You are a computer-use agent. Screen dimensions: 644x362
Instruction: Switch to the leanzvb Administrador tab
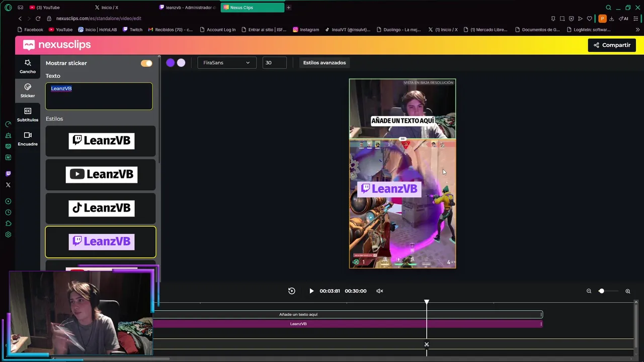[188, 8]
